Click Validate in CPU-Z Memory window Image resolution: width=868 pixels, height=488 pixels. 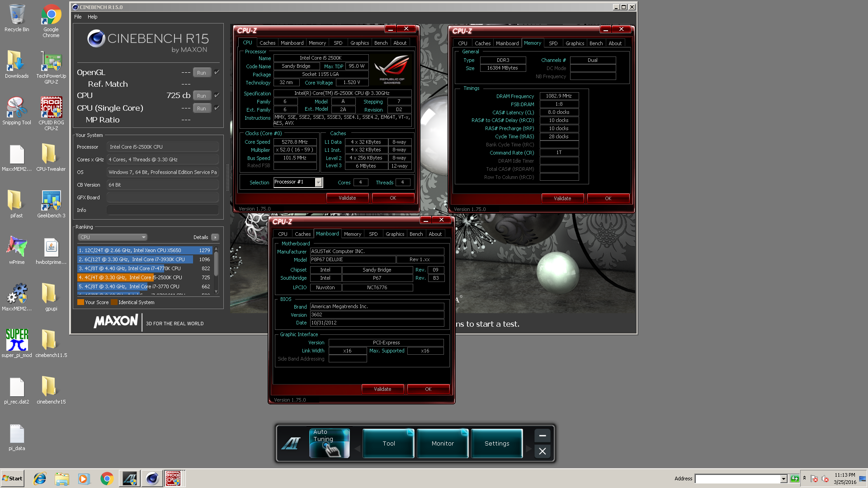tap(562, 198)
